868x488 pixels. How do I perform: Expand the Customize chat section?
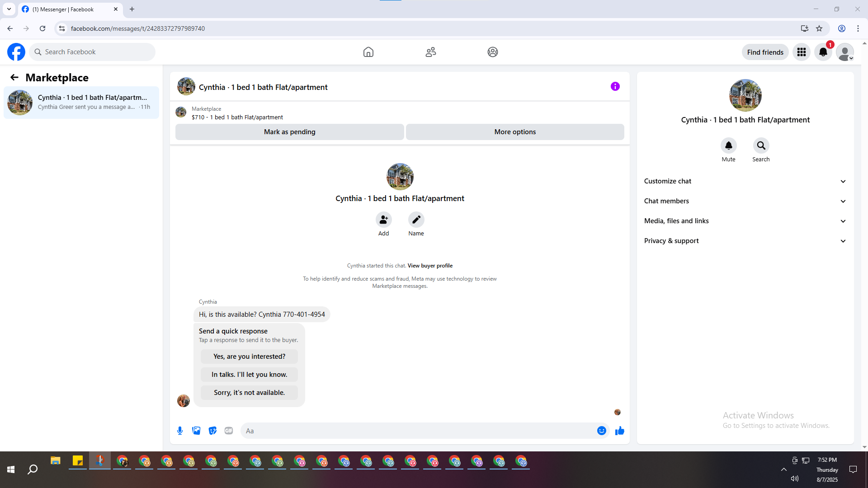(745, 181)
